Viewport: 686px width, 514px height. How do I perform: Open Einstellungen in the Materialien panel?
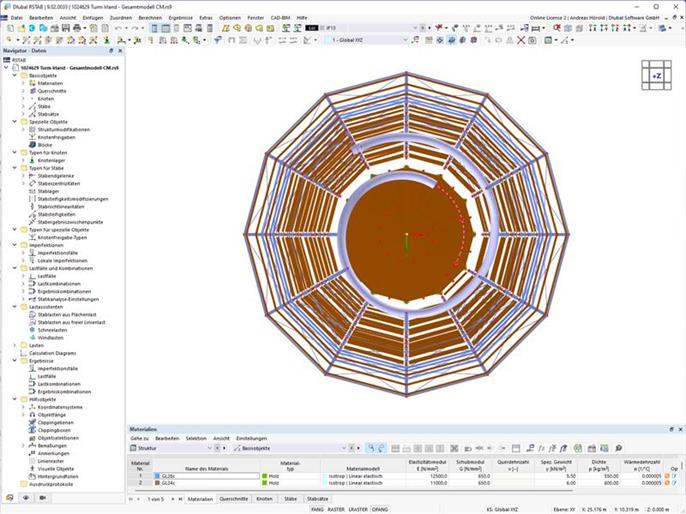(251, 438)
